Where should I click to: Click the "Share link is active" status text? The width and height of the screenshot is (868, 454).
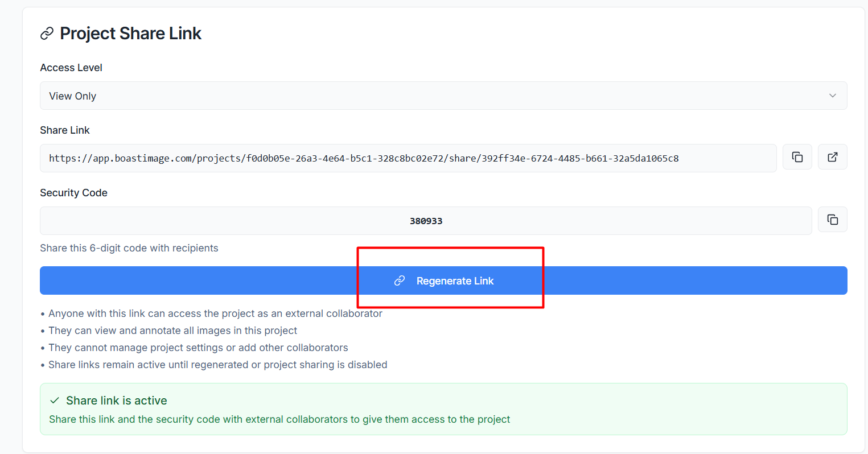[x=116, y=401]
